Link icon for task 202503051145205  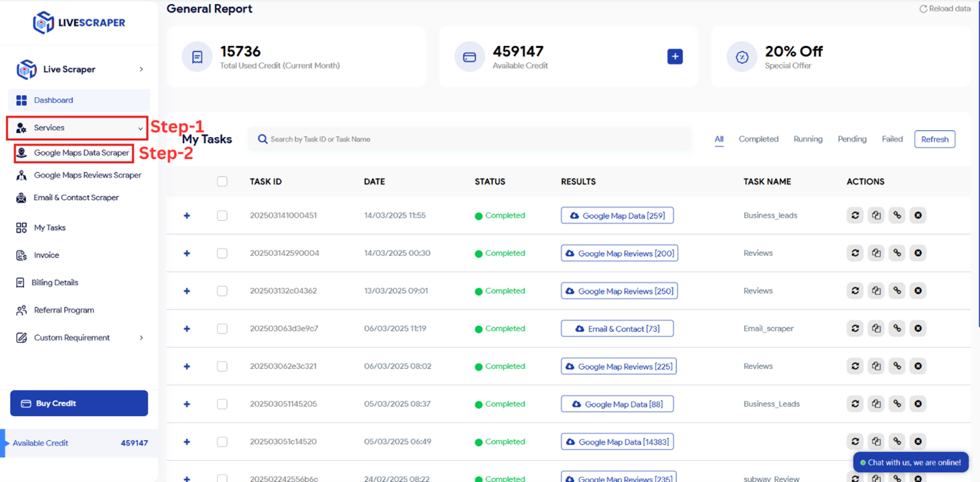(897, 403)
